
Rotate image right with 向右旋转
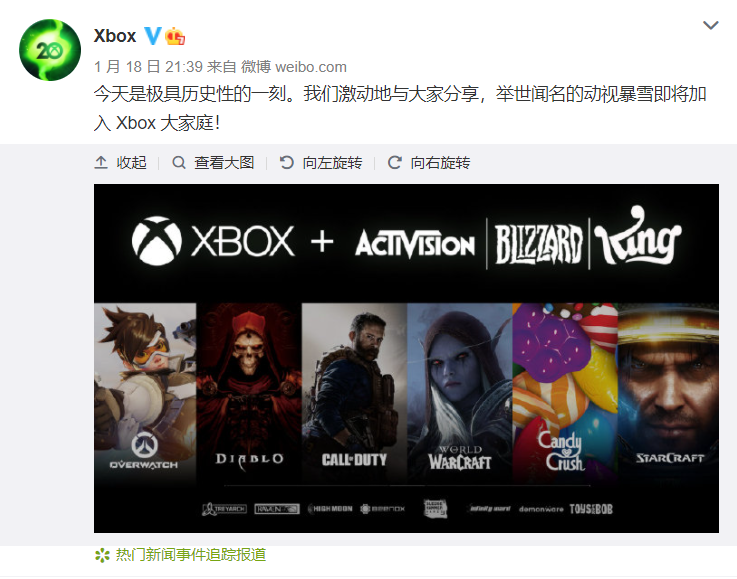[428, 163]
